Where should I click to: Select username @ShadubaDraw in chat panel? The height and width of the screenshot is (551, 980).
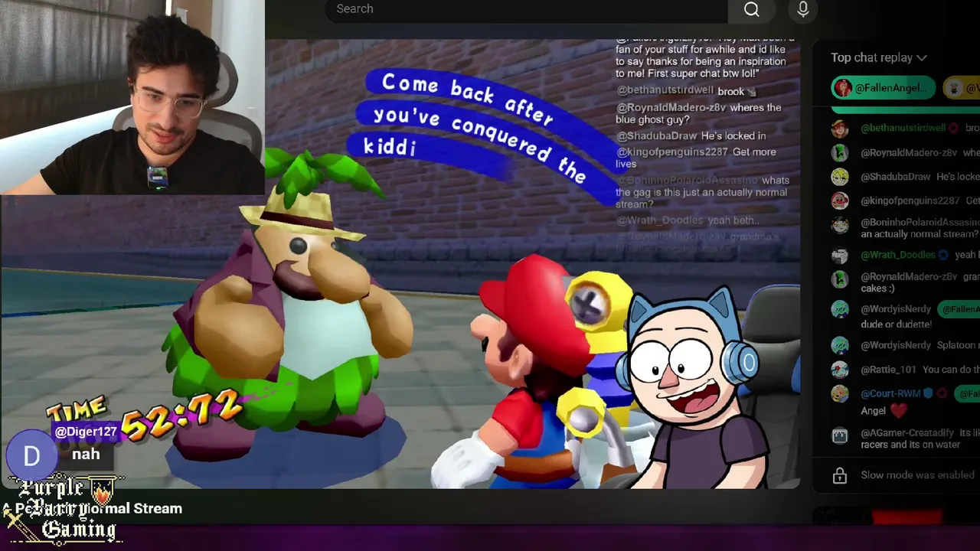pyautogui.click(x=895, y=177)
